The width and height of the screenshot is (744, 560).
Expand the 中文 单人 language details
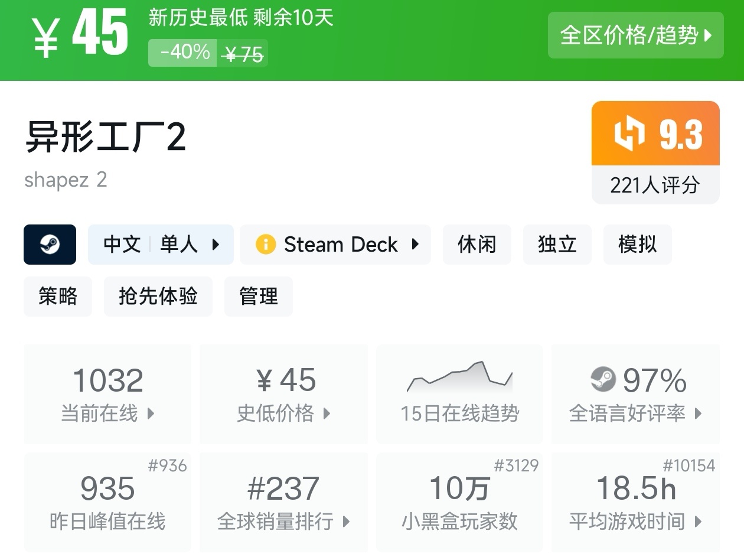click(x=161, y=245)
